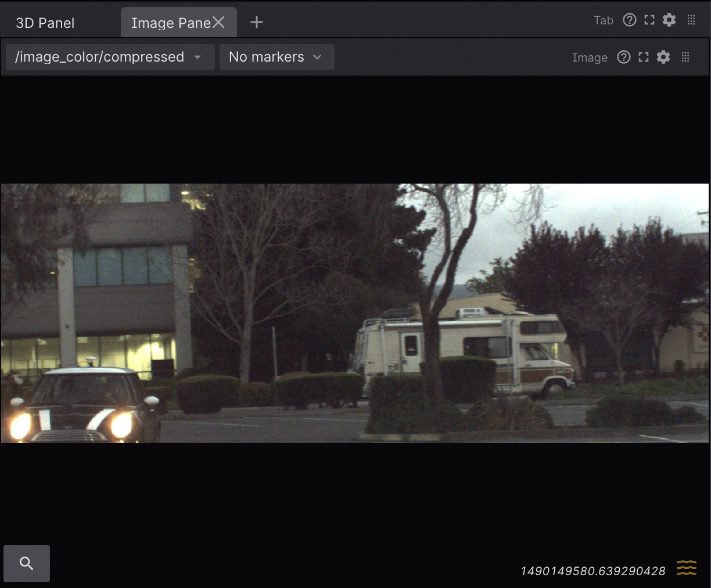Viewport: 711px width, 588px height.
Task: Click the Image panel drag handle
Action: coord(685,57)
